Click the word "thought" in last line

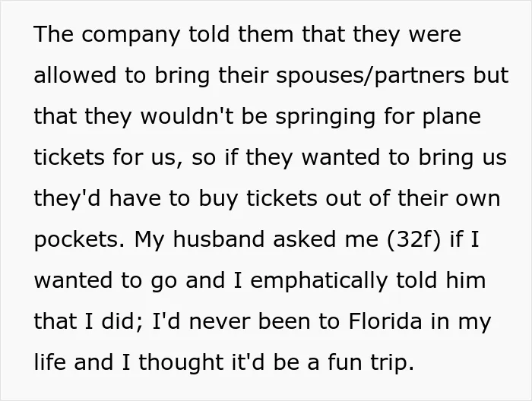click(181, 362)
